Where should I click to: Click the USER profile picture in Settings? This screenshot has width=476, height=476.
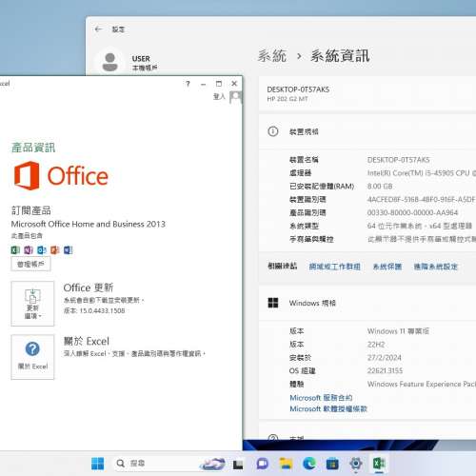tap(110, 62)
